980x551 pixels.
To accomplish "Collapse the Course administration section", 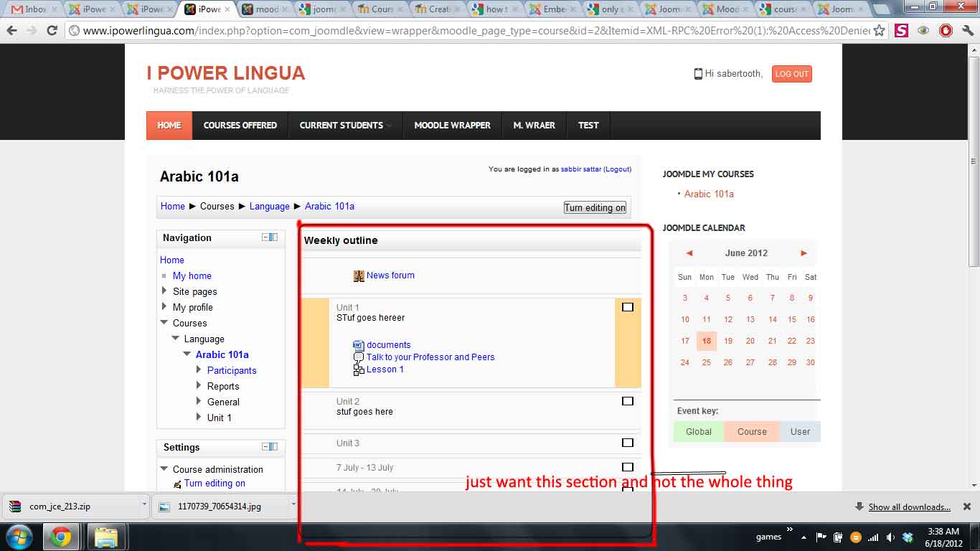I will [x=164, y=469].
